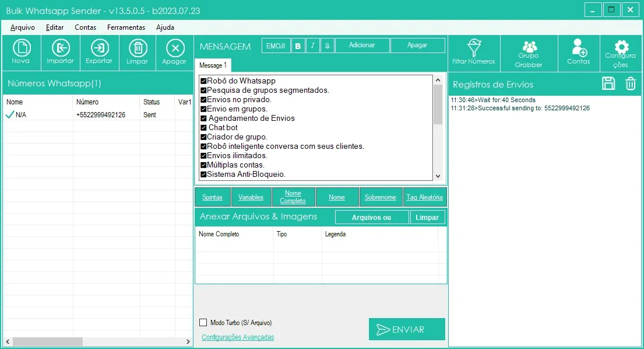Click the numbers list scroll right arrow
This screenshot has width=644, height=349.
point(188,341)
